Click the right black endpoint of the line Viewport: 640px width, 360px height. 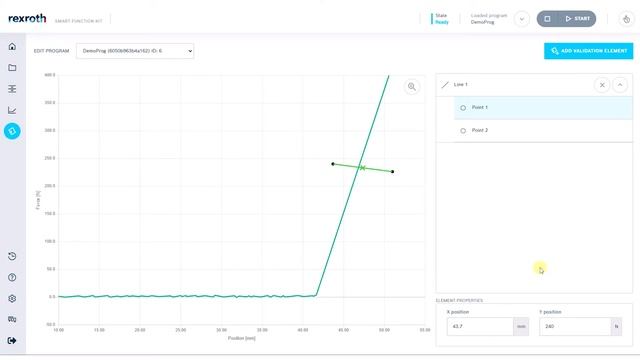tap(393, 171)
